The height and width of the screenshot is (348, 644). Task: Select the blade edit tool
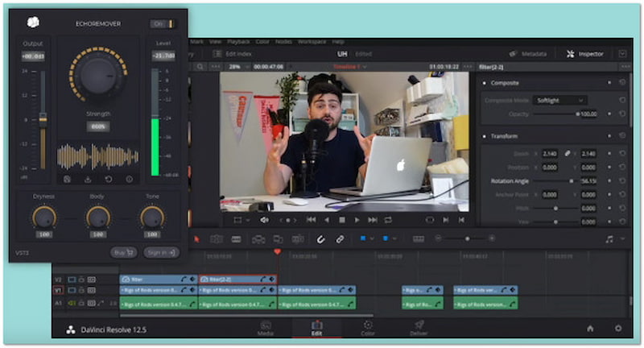236,238
